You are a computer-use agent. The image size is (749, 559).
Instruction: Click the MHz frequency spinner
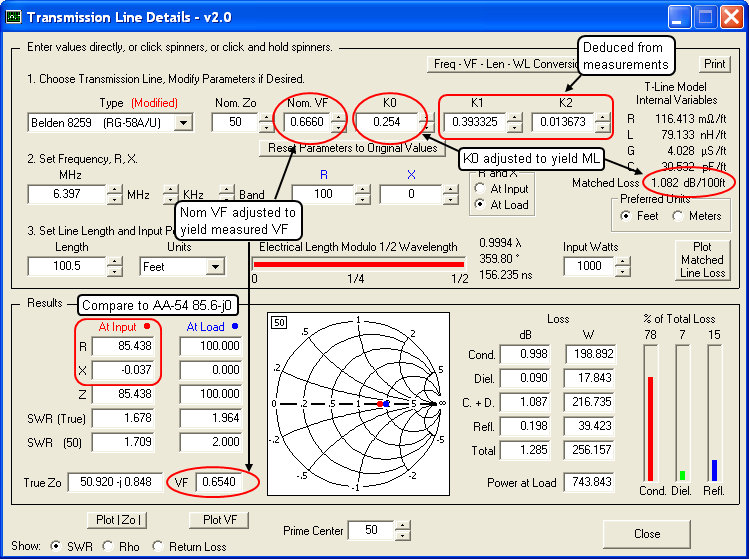click(115, 194)
